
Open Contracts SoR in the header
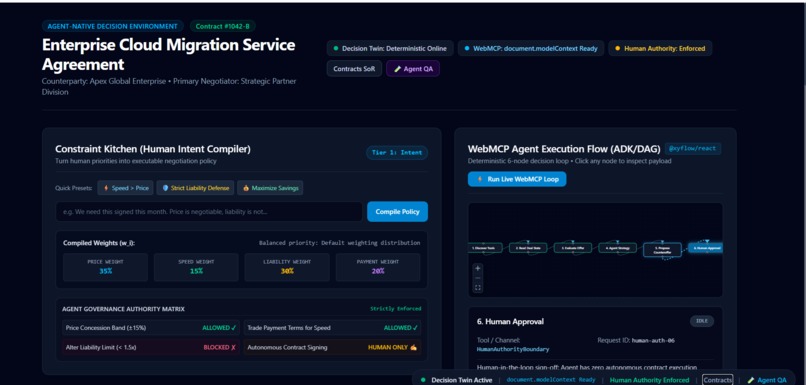click(x=354, y=69)
